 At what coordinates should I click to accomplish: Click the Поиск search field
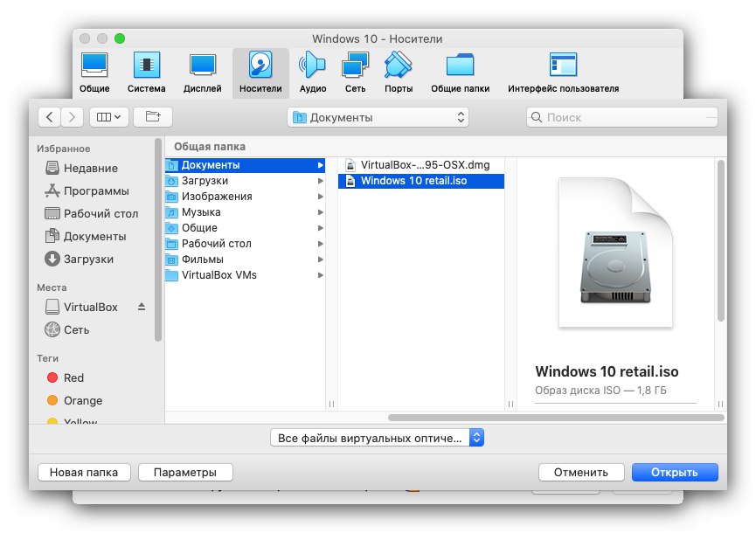coord(622,117)
